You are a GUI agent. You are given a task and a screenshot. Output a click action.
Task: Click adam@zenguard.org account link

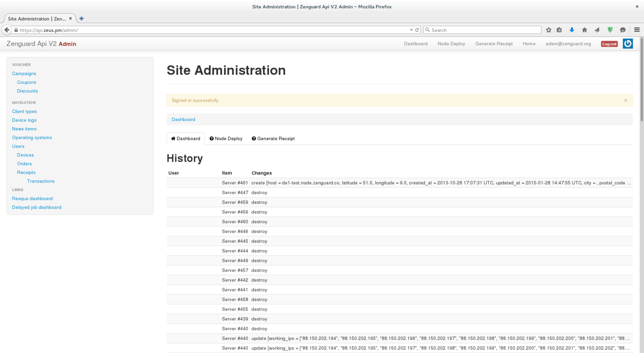[568, 44]
